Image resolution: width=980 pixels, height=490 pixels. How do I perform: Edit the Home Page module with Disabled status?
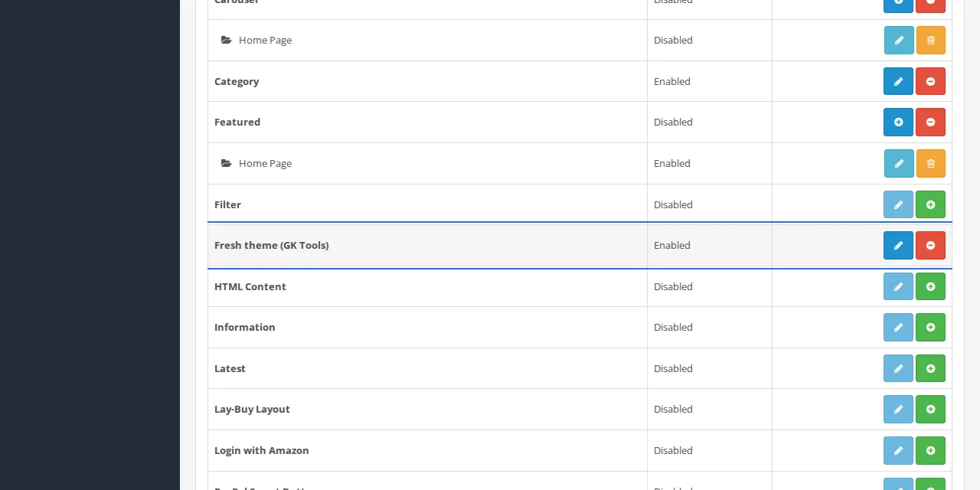click(x=899, y=41)
